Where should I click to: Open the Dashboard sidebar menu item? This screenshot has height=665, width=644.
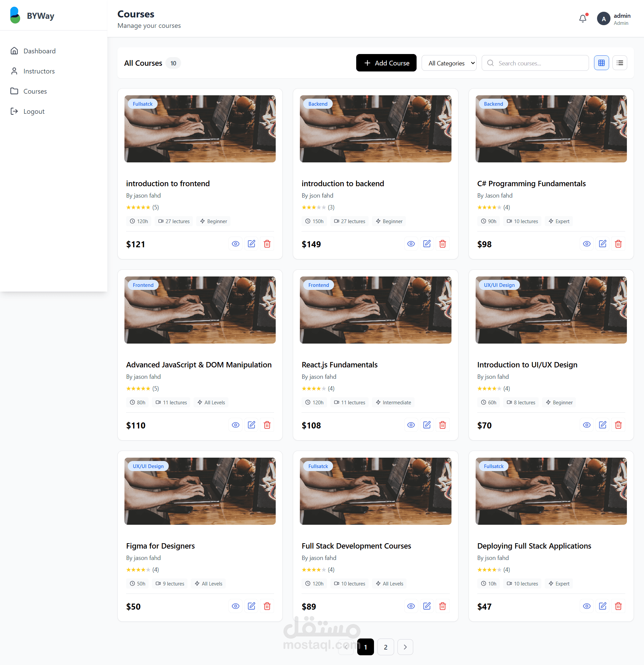pyautogui.click(x=39, y=51)
